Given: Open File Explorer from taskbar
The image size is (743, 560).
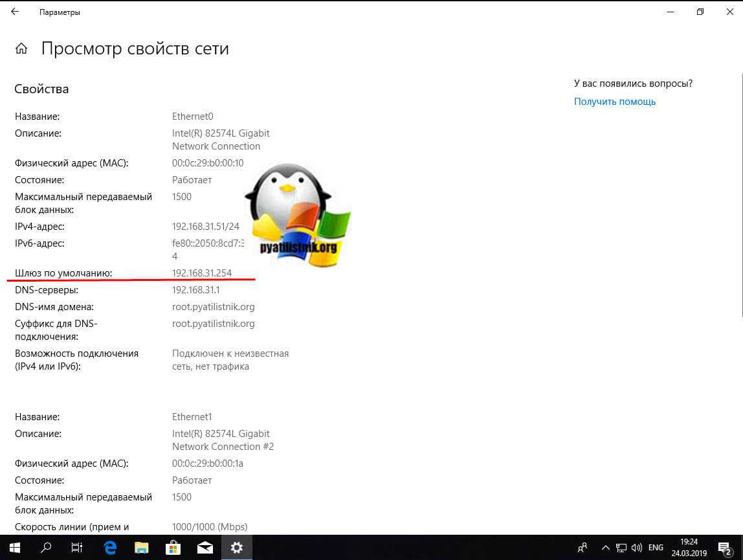Looking at the screenshot, I should coord(141,548).
